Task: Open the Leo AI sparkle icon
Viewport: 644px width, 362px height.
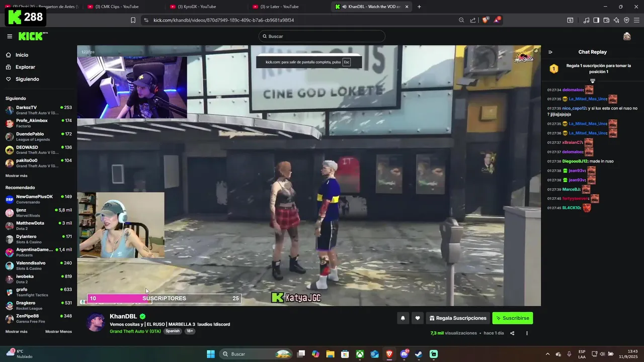Action: tap(616, 20)
